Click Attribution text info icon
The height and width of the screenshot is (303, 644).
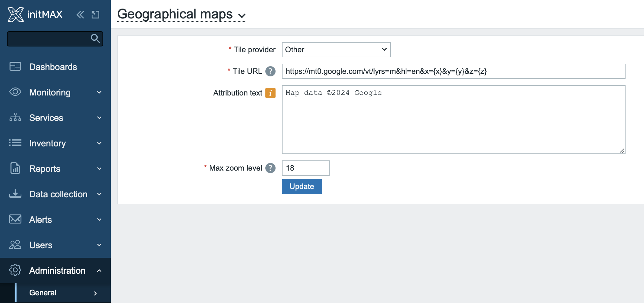(x=270, y=93)
